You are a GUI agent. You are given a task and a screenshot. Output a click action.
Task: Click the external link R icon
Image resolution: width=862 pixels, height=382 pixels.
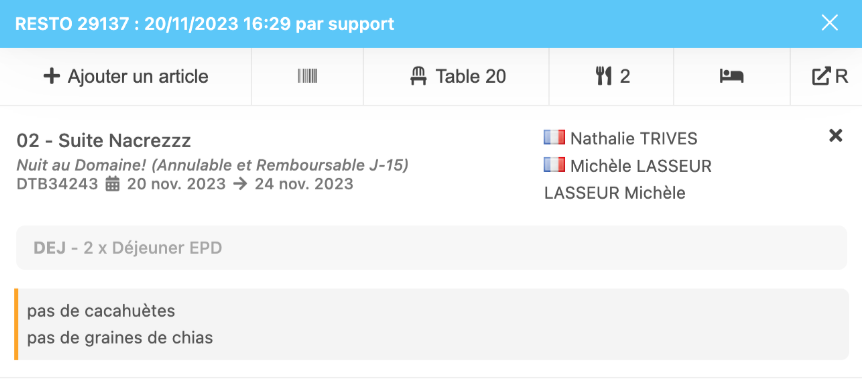[821, 76]
